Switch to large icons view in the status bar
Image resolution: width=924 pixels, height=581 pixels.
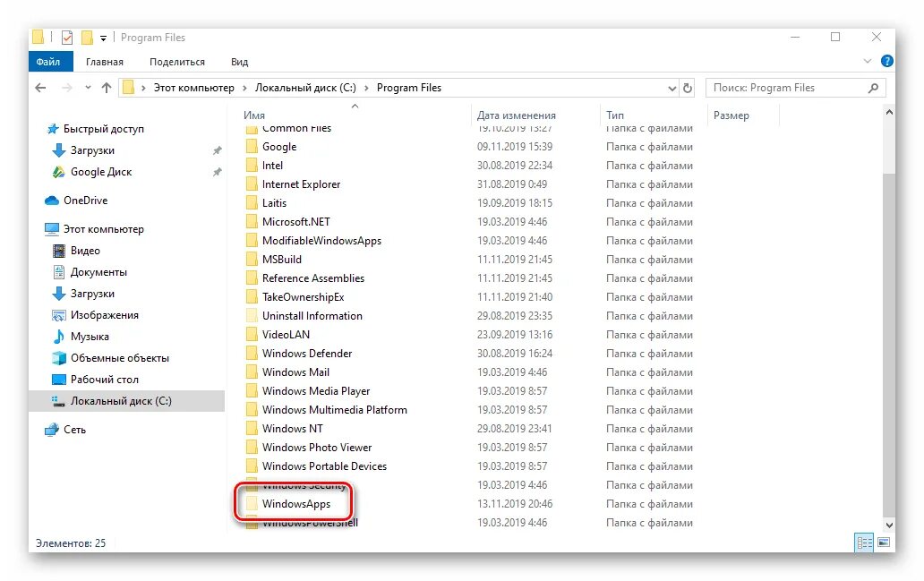coord(884,543)
